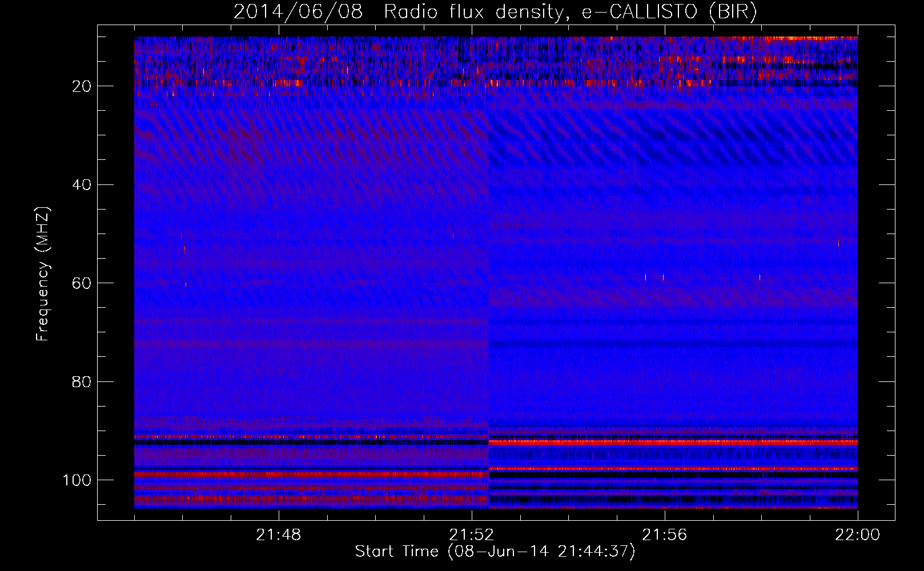Click the 'Frequency (MHZ)' axis label
This screenshot has width=924, height=571.
click(43, 274)
